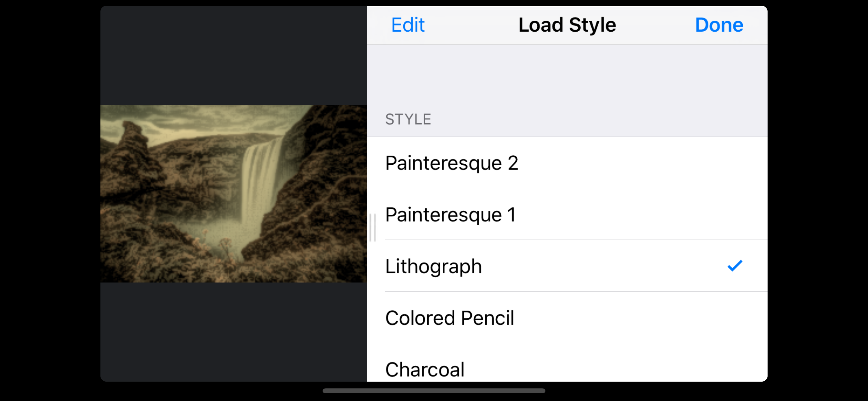
Task: Switch to the Charcoal style
Action: [425, 369]
